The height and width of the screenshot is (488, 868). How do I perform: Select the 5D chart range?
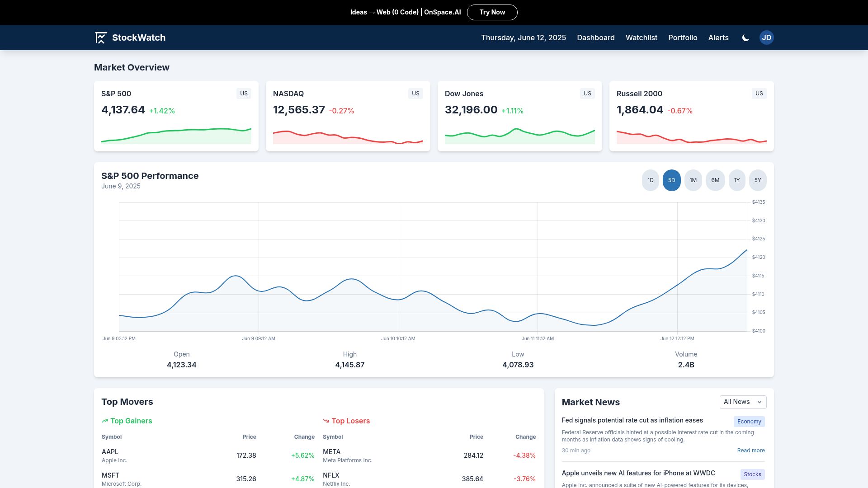pyautogui.click(x=671, y=180)
